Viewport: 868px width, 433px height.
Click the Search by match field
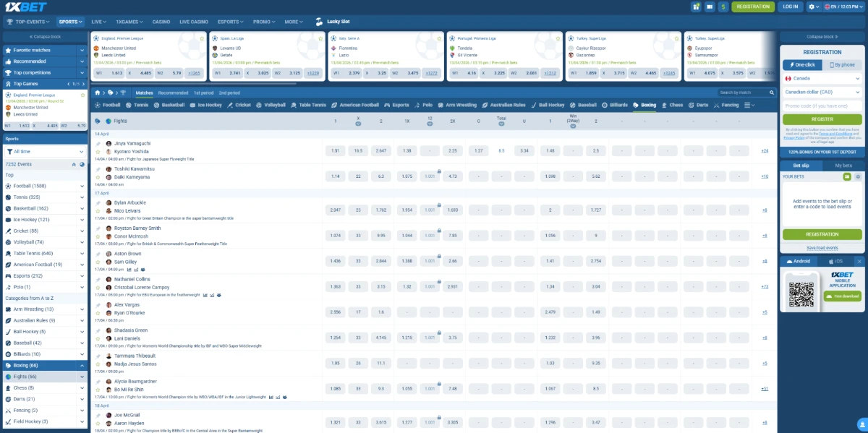point(741,93)
